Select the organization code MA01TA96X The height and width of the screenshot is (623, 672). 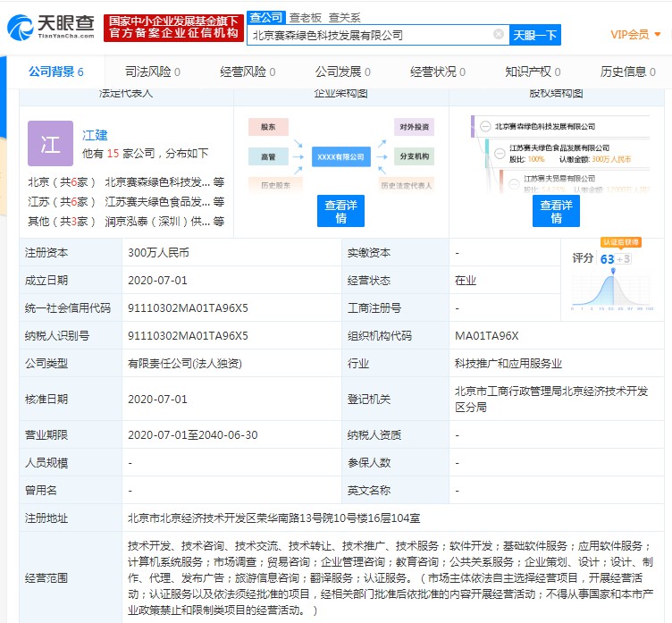(487, 336)
